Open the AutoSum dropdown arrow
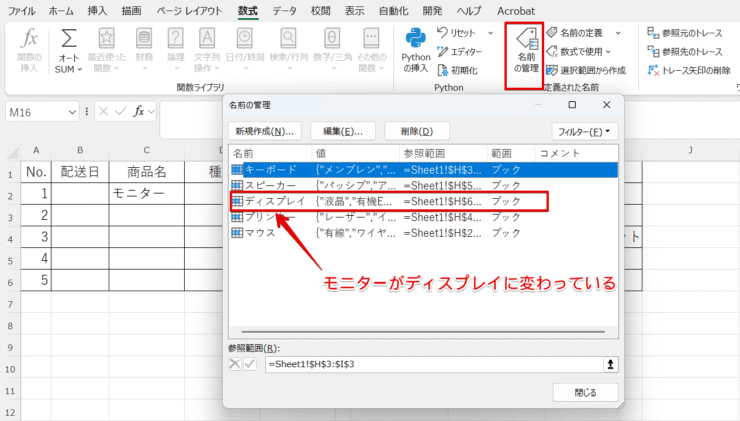This screenshot has height=421, width=740. click(x=80, y=69)
